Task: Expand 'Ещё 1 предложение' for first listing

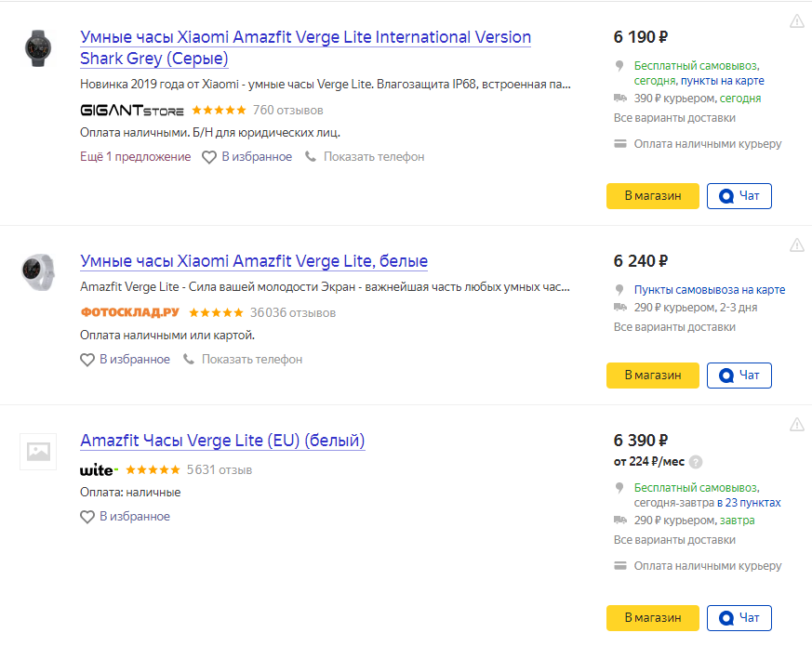Action: (135, 157)
